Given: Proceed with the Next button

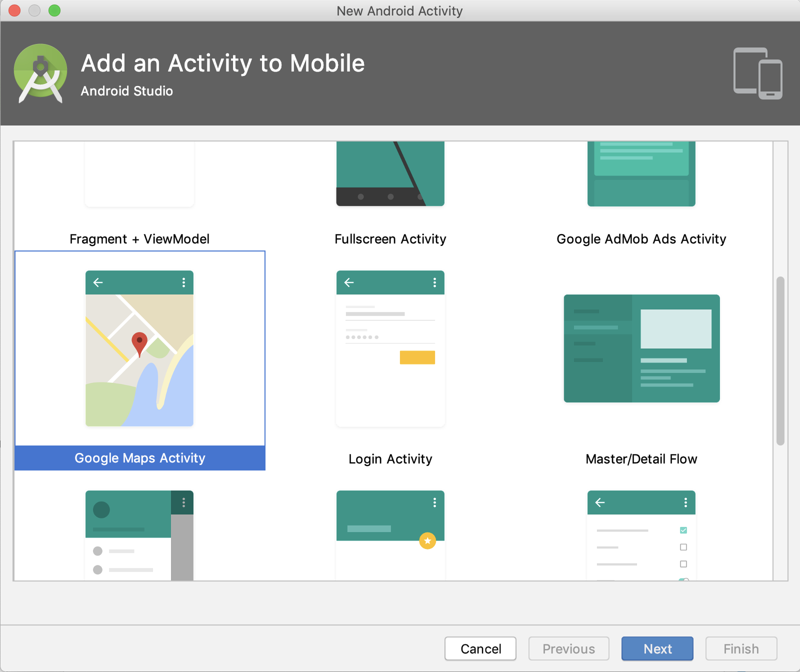Looking at the screenshot, I should tap(657, 648).
